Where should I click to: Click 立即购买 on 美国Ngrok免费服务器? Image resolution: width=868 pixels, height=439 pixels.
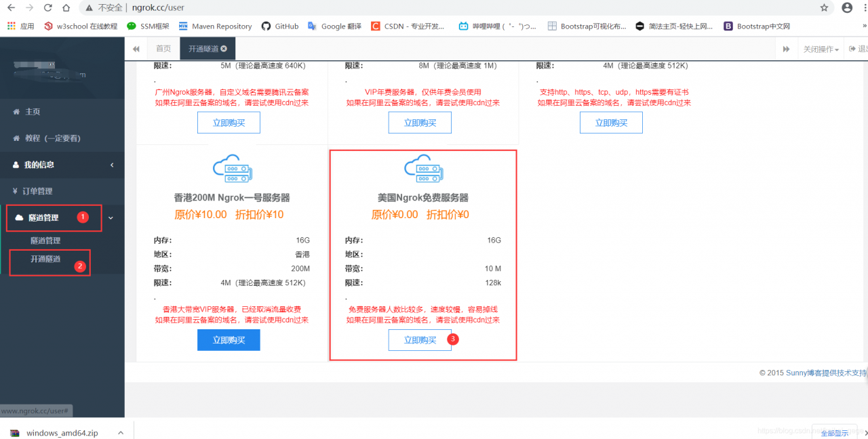(419, 339)
